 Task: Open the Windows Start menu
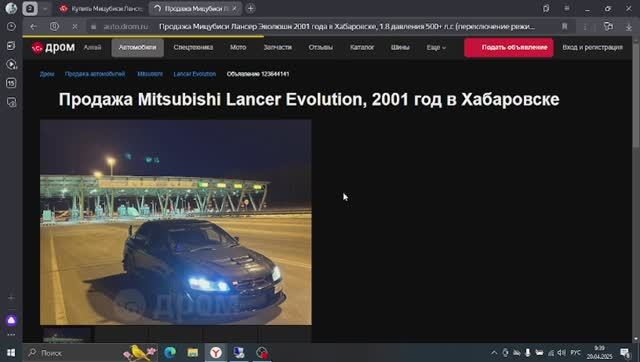(11, 352)
